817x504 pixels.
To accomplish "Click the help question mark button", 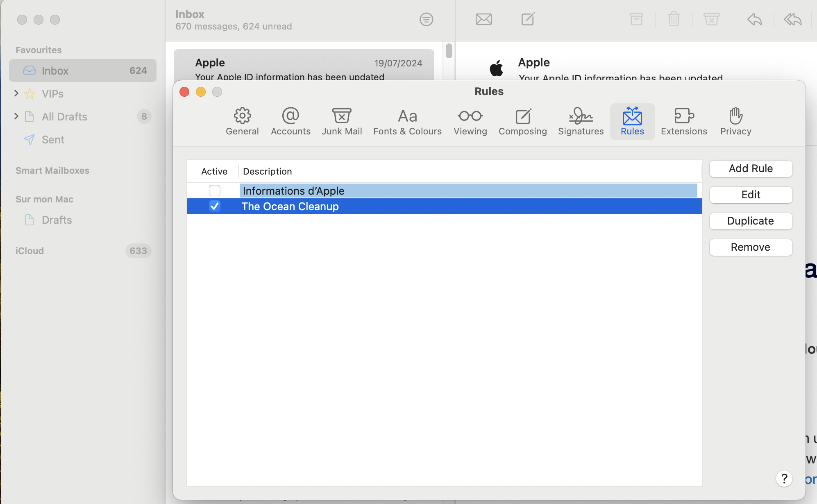I will tap(784, 478).
